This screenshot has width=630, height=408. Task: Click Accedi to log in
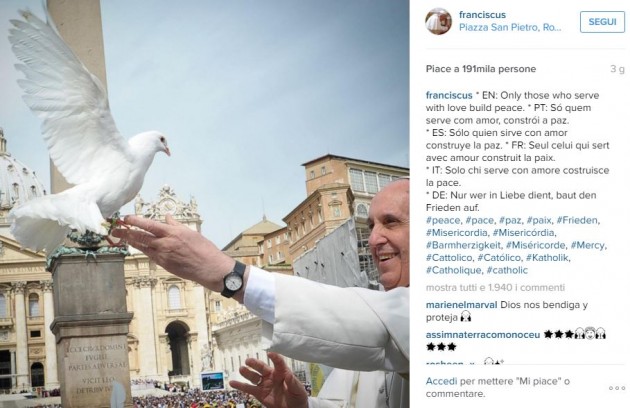441,381
